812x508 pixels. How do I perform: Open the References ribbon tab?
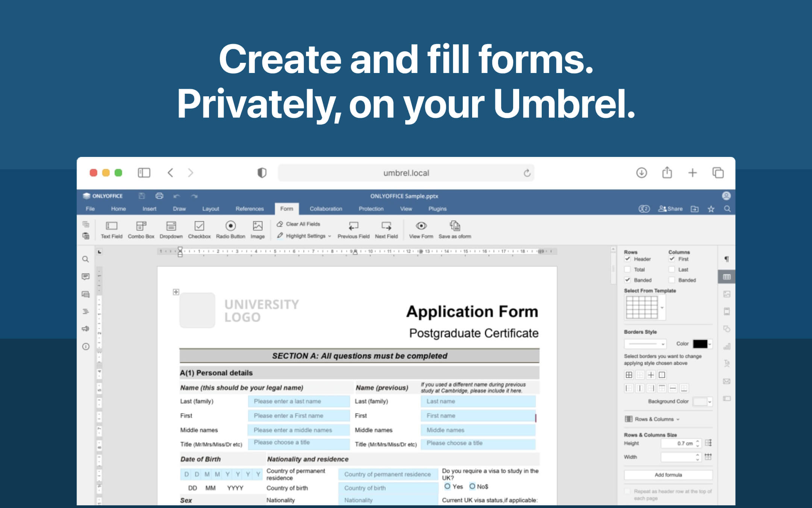tap(250, 209)
